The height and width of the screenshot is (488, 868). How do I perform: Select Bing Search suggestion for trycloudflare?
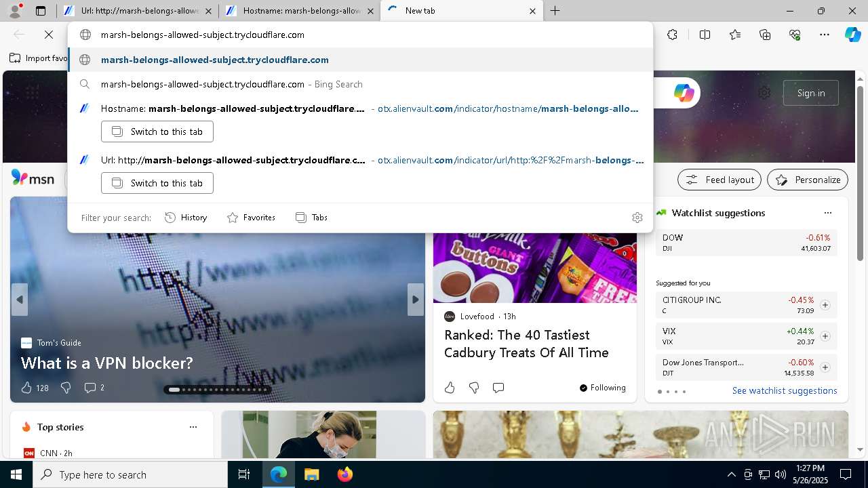pos(360,84)
